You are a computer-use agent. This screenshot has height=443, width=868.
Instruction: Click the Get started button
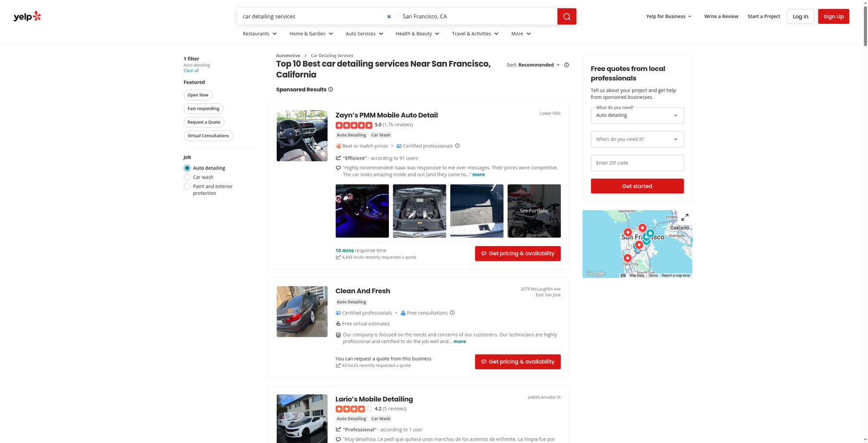pyautogui.click(x=637, y=186)
